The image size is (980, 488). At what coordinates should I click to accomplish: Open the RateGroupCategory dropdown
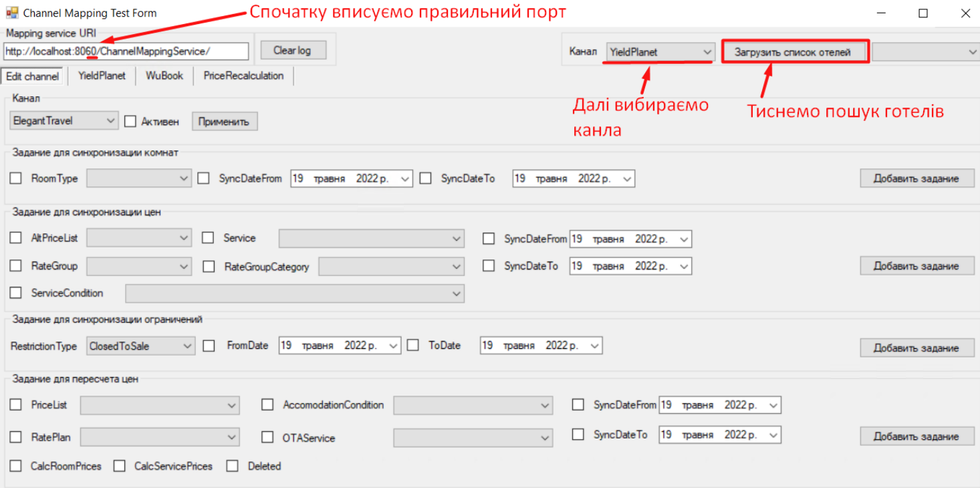click(x=391, y=267)
